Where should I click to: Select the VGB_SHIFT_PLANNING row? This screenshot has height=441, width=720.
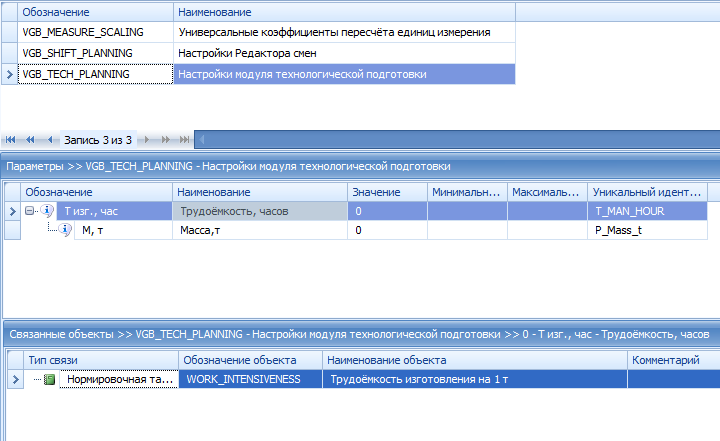click(90, 53)
